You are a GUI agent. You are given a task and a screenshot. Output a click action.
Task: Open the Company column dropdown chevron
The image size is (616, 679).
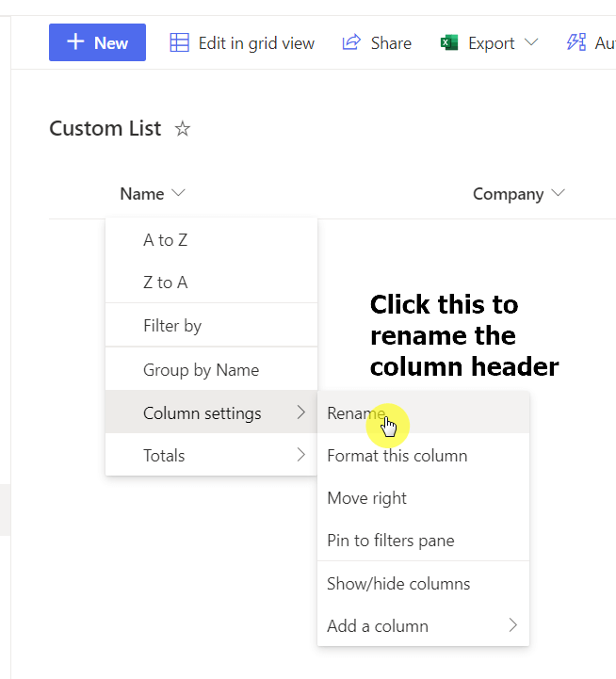tap(558, 193)
